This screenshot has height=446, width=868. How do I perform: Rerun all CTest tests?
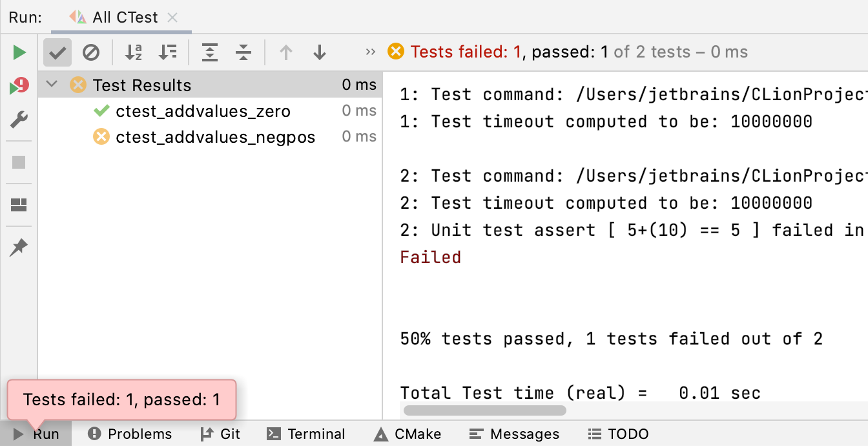pyautogui.click(x=19, y=52)
